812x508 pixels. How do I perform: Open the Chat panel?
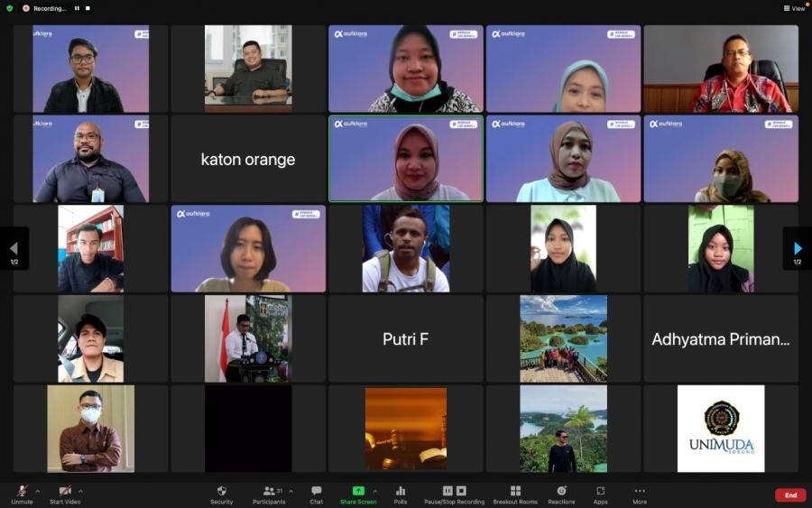[x=317, y=494]
